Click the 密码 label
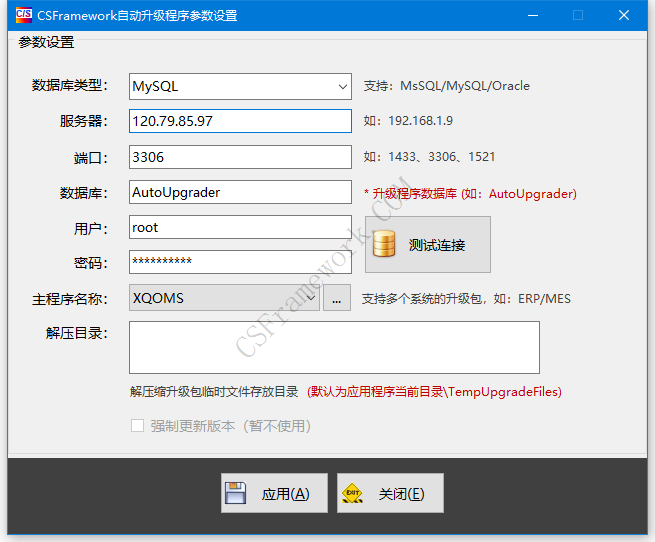Screen dimensions: 655x542 tap(91, 263)
